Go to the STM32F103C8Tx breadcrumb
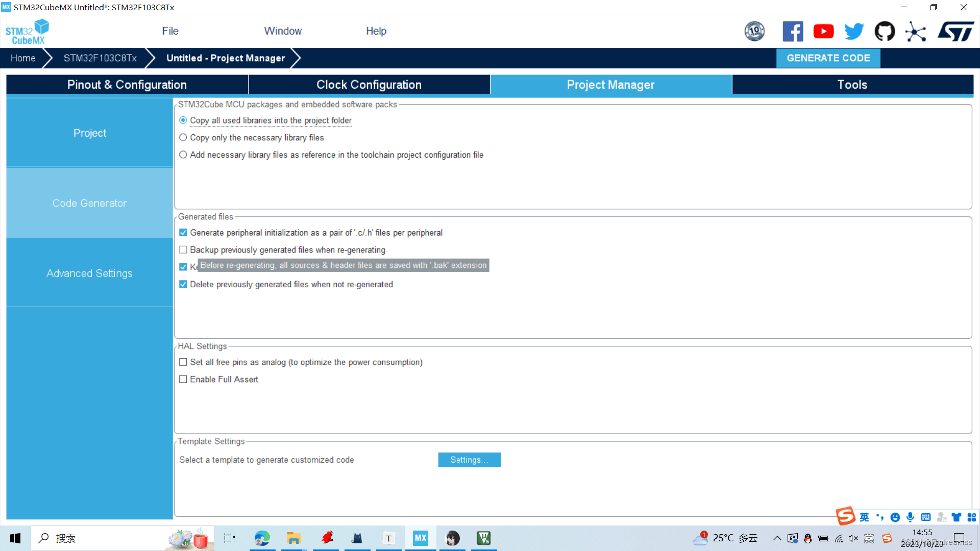Image resolution: width=980 pixels, height=551 pixels. [100, 58]
